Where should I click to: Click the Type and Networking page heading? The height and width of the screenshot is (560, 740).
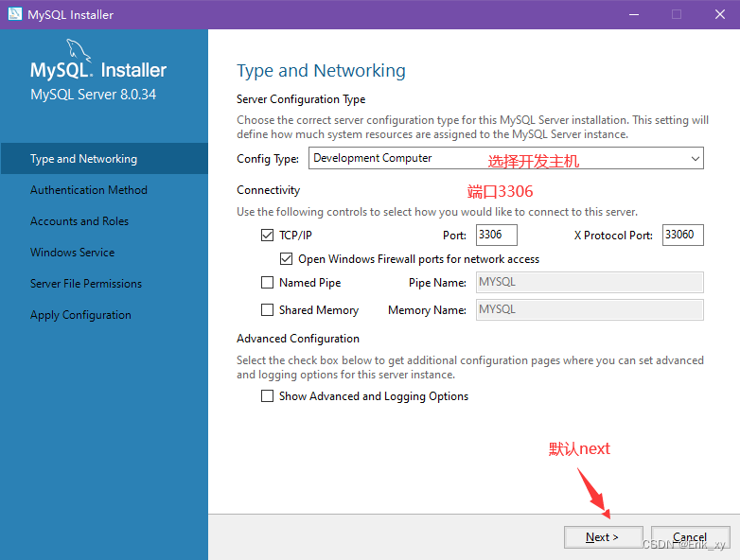click(x=321, y=71)
